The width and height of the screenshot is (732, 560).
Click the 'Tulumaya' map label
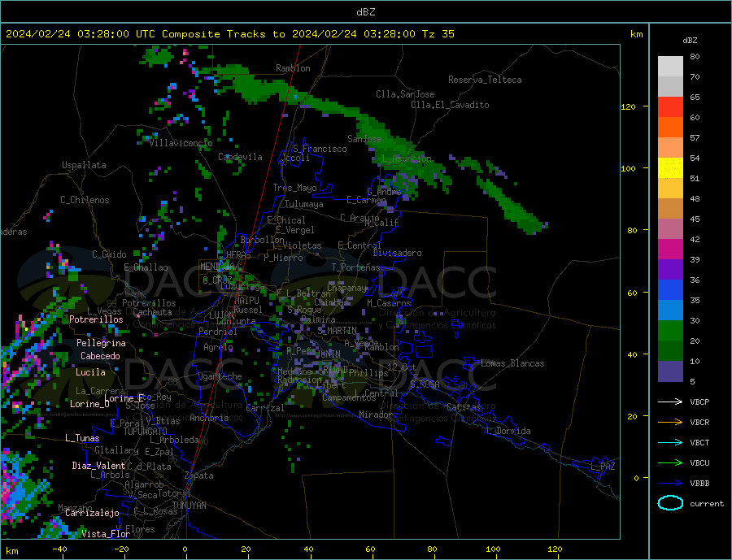(x=303, y=204)
